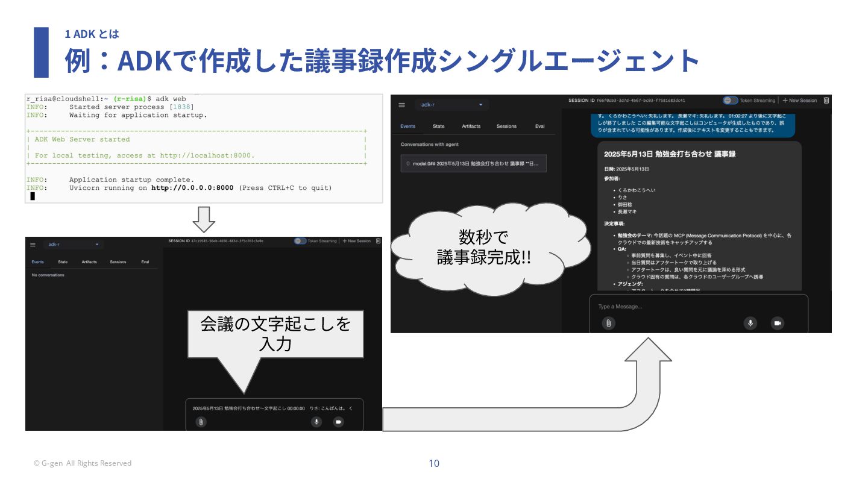This screenshot has height=488, width=868.
Task: Click video camera icon in left ADK input box
Action: point(338,422)
